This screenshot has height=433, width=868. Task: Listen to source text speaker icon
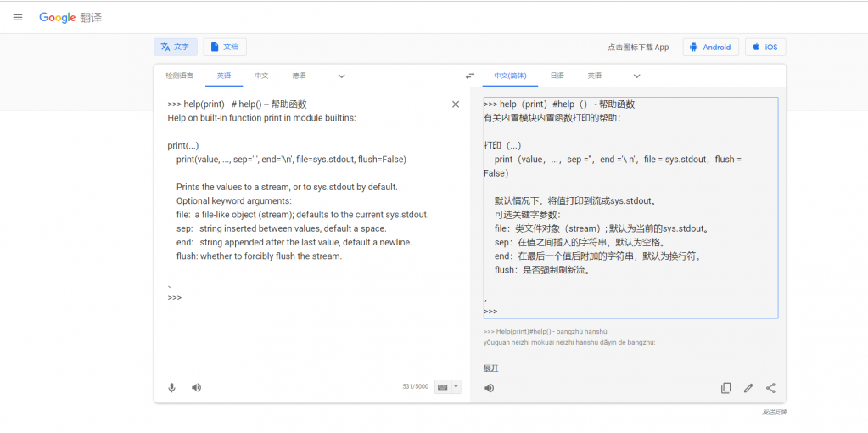[196, 388]
